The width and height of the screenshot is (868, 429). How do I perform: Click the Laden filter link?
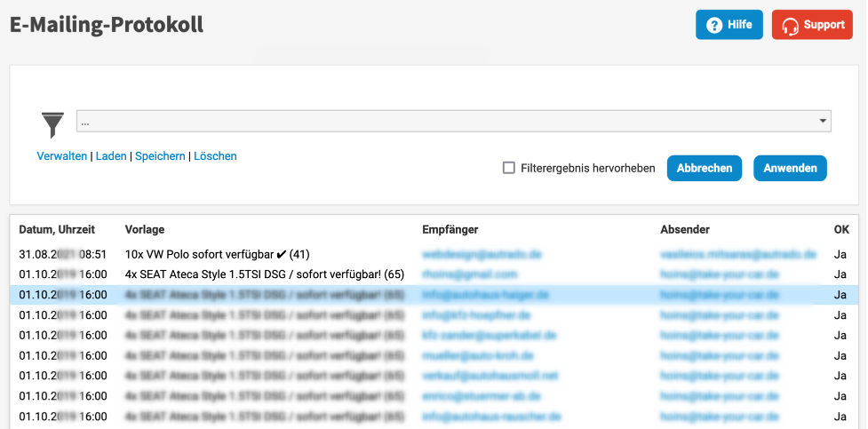(x=111, y=156)
